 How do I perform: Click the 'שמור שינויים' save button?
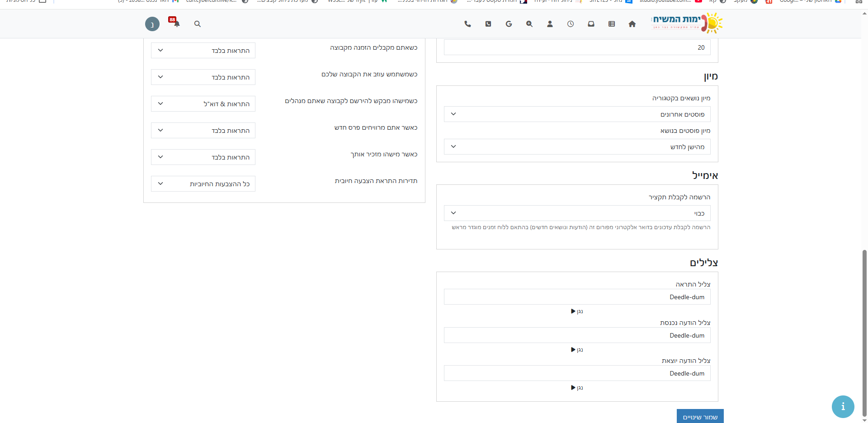(700, 417)
